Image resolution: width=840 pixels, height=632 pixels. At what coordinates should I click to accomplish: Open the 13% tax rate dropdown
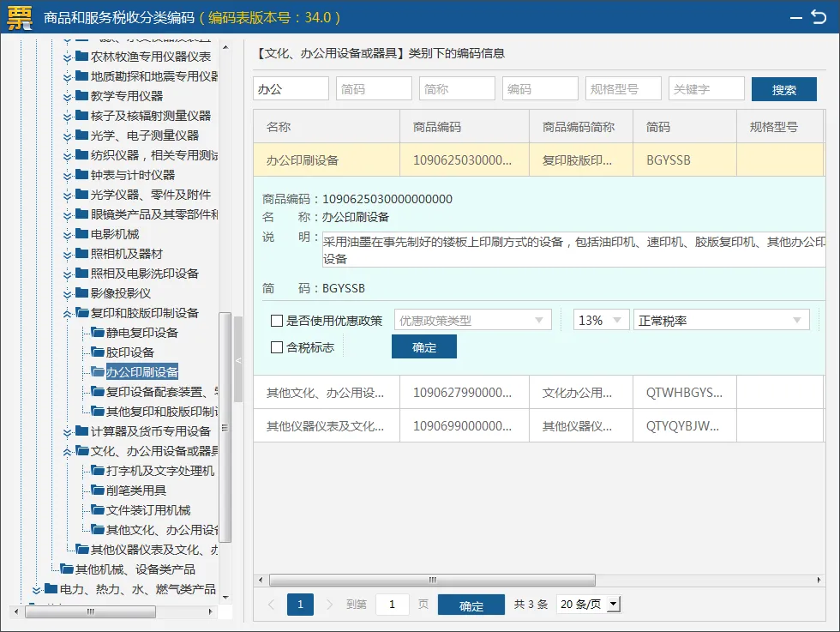[x=601, y=321]
